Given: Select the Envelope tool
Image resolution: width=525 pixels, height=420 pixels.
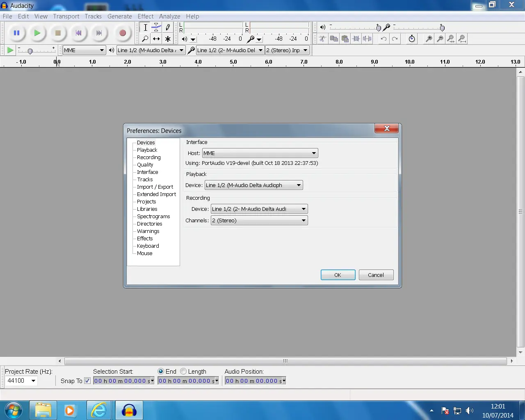Looking at the screenshot, I should tap(156, 27).
